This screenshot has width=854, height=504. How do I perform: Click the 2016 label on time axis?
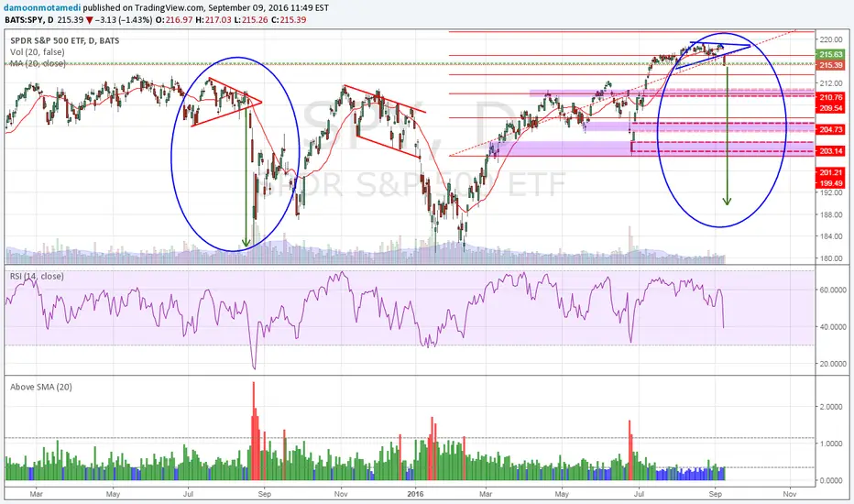pos(415,494)
